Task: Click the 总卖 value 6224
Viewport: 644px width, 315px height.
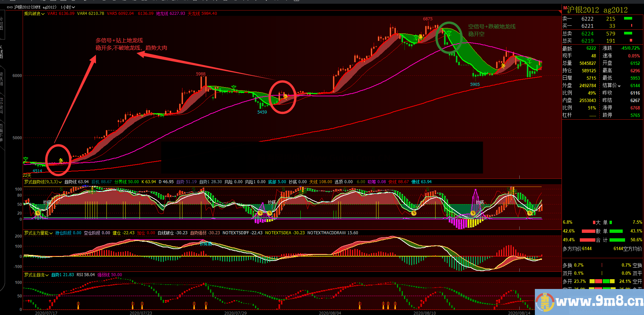Action: tap(587, 34)
